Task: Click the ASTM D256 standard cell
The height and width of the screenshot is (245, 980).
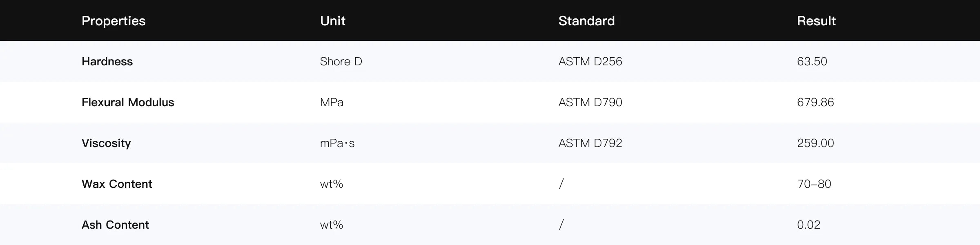Action: 590,61
